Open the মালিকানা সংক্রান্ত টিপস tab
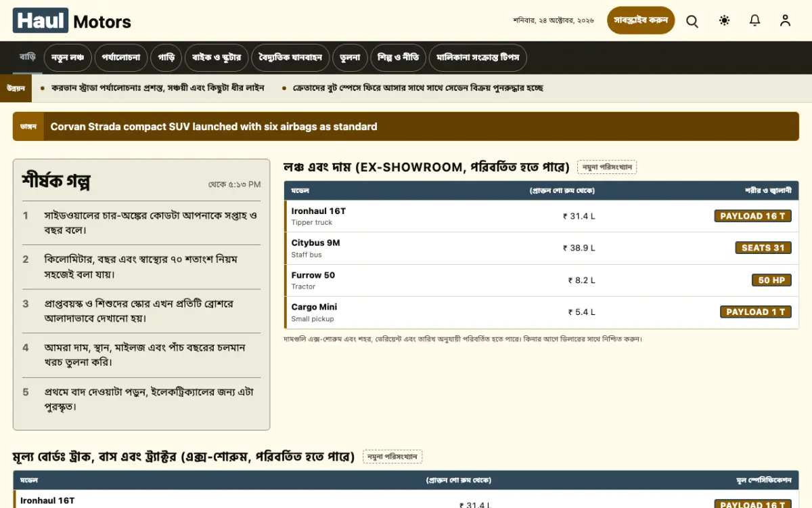The height and width of the screenshot is (508, 812). coord(478,58)
